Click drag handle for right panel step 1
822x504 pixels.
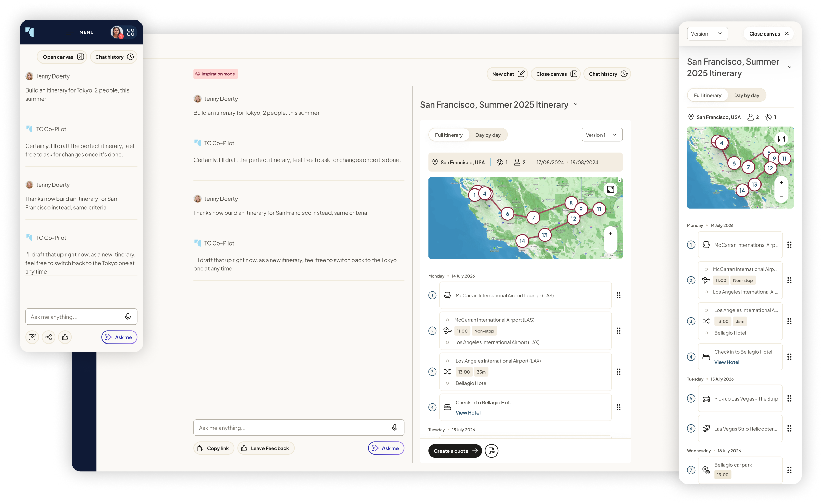coord(789,245)
